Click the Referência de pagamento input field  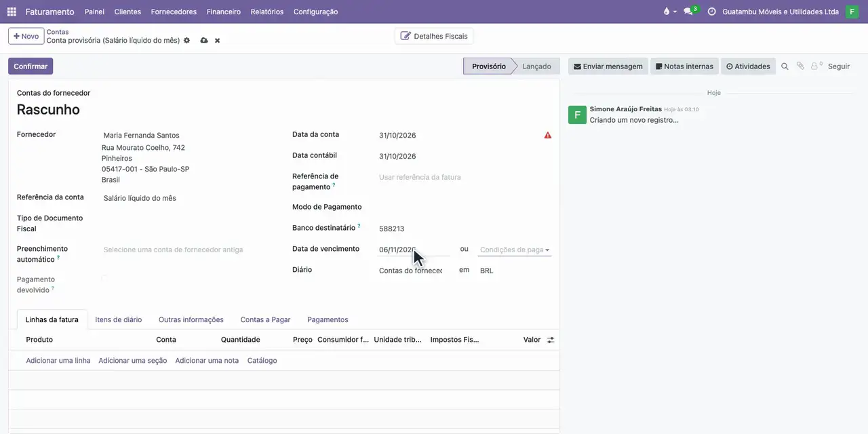464,177
